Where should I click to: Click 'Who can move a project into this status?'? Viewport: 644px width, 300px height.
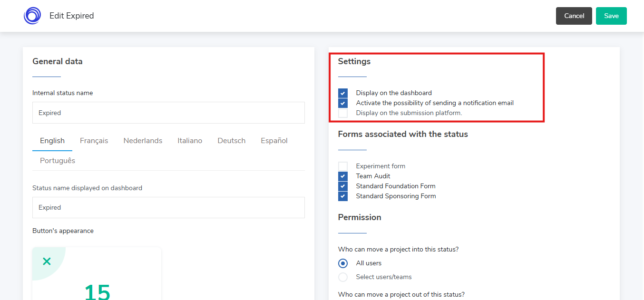399,250
